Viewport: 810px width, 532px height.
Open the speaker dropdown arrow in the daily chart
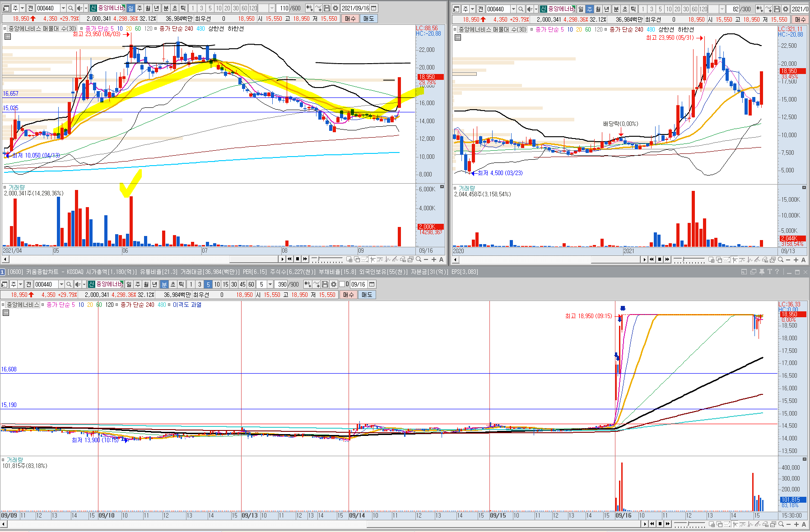(85, 8)
